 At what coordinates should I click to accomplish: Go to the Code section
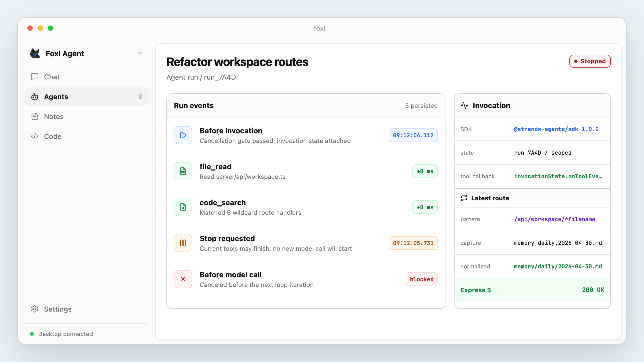(x=86, y=136)
